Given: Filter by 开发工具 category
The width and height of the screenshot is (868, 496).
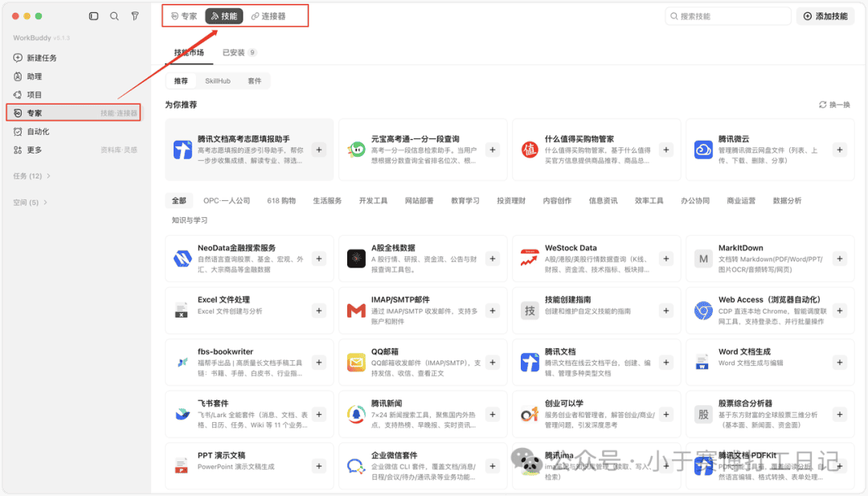Looking at the screenshot, I should [x=373, y=200].
